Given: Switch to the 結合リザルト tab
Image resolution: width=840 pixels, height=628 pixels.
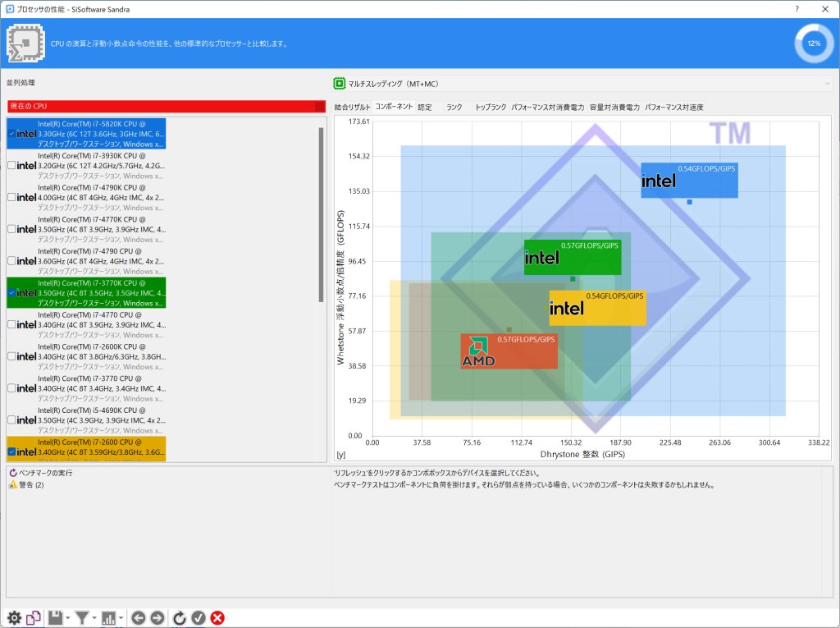Looking at the screenshot, I should point(352,108).
